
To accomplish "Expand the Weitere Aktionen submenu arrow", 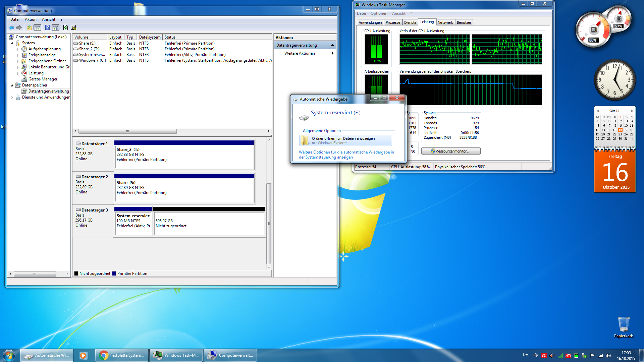I will 332,53.
